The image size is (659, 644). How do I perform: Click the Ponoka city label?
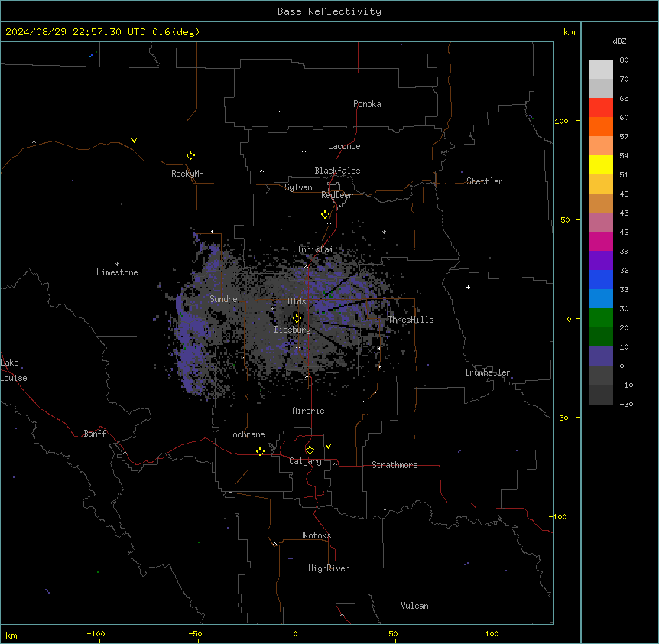[x=367, y=104]
